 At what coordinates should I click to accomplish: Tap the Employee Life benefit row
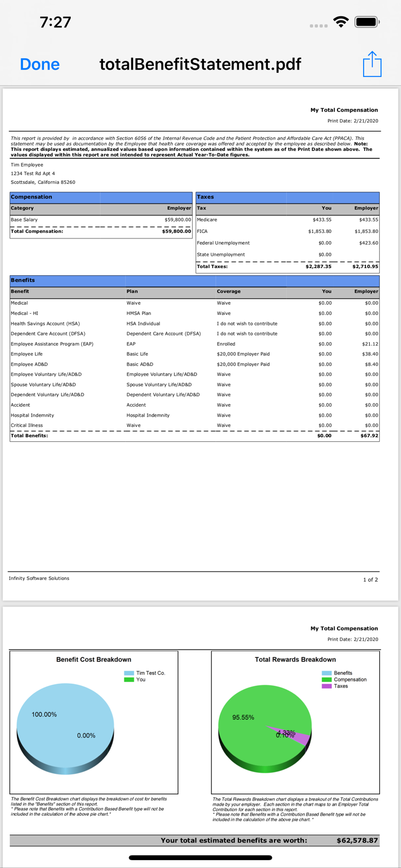point(195,354)
